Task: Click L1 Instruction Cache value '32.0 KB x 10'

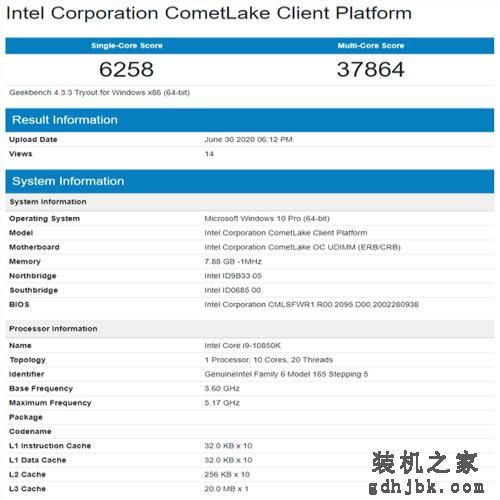Action: pyautogui.click(x=228, y=446)
